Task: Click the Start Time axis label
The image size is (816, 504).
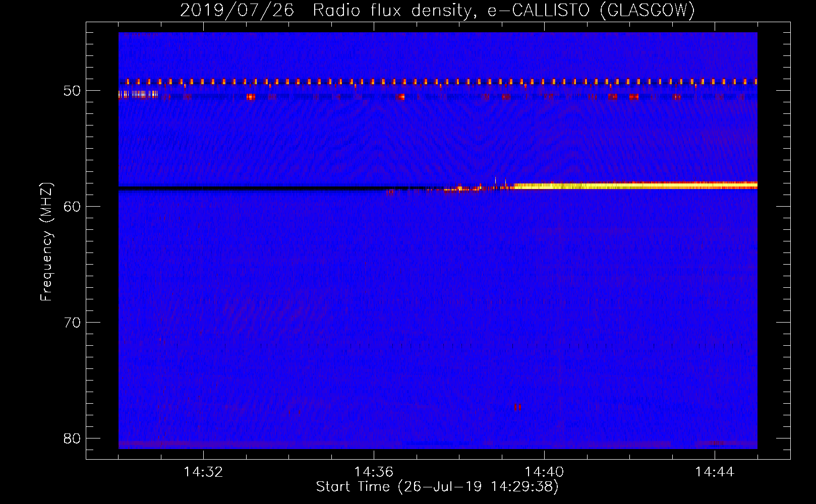Action: (437, 487)
